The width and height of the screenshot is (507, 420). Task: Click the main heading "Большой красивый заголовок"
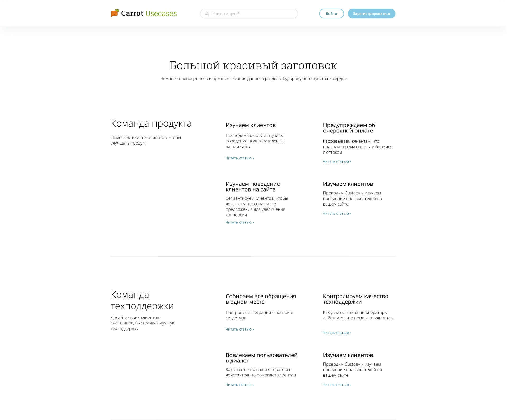pos(253,65)
